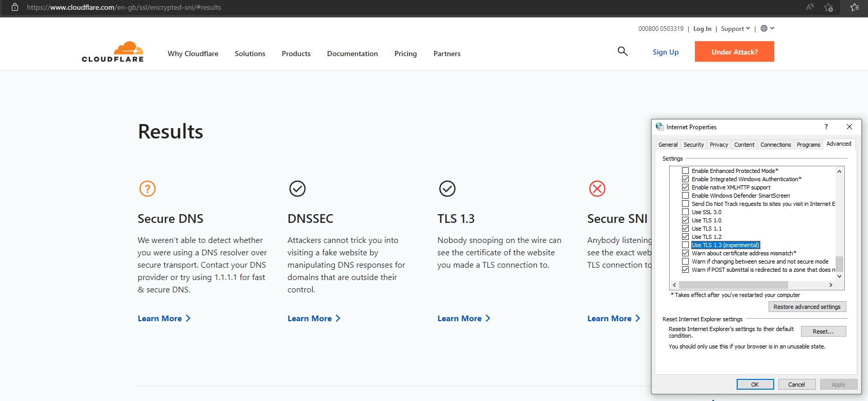Check the Use SSL 3.0 checkbox
The width and height of the screenshot is (868, 401).
685,212
